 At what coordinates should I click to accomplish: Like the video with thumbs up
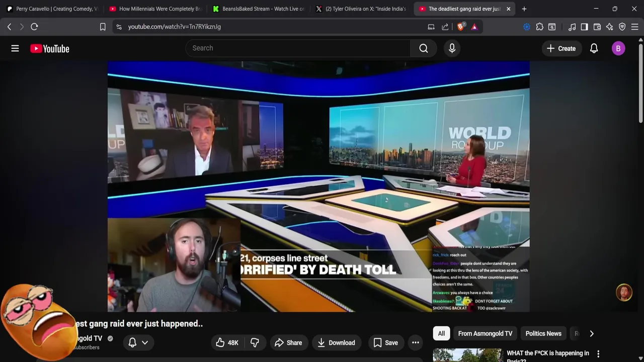coord(226,343)
